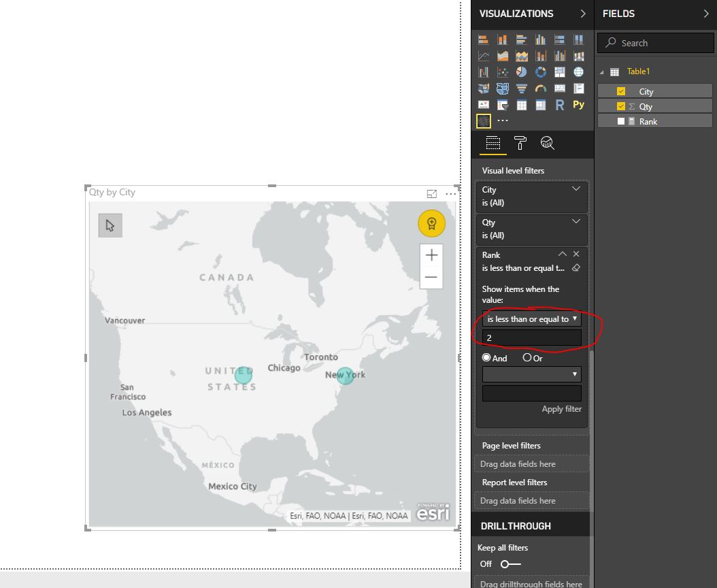Select the Slicer visualization

[x=503, y=105]
